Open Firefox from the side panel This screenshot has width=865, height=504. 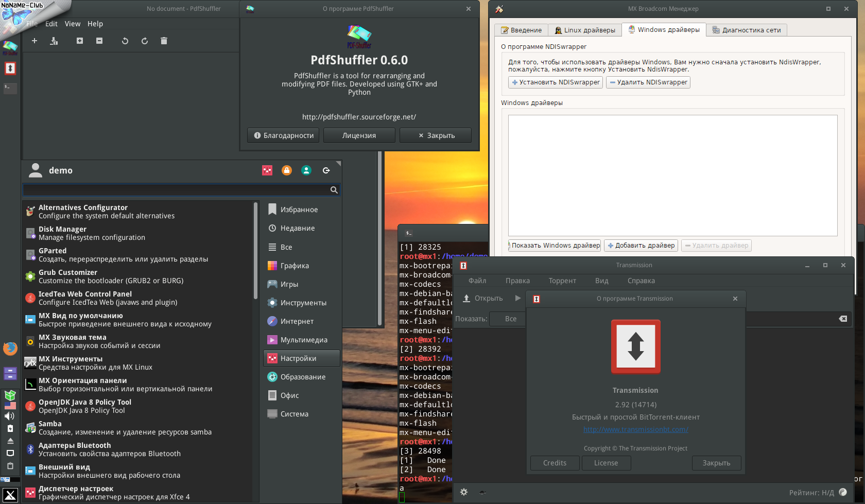pos(10,349)
